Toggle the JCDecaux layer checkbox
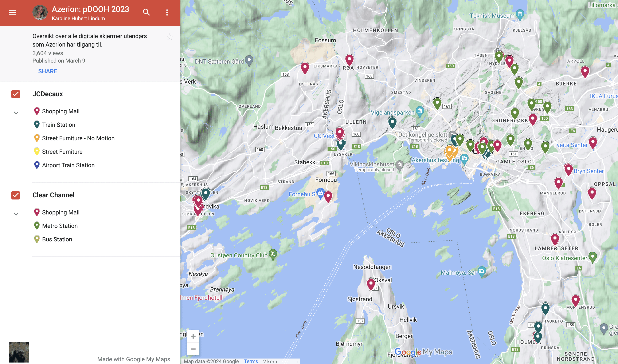 [x=15, y=94]
